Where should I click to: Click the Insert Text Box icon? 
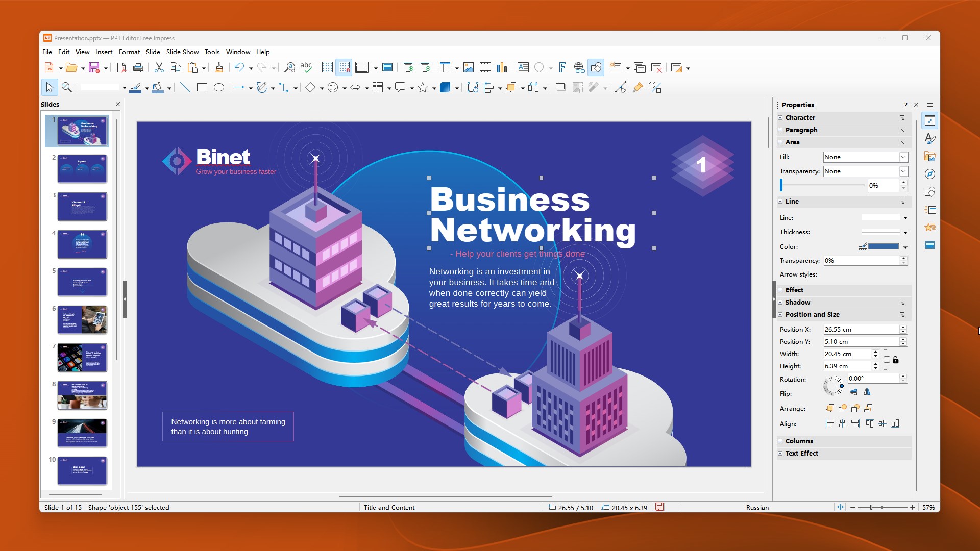[x=523, y=68]
